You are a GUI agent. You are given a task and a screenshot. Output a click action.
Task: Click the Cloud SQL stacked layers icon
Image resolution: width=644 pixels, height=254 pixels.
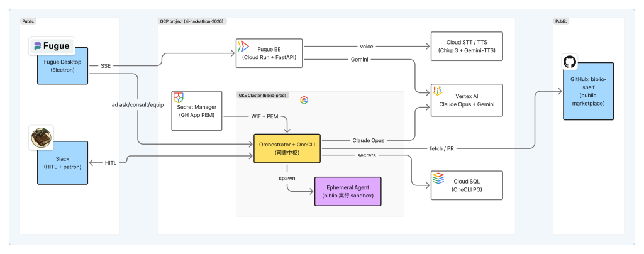pyautogui.click(x=438, y=178)
